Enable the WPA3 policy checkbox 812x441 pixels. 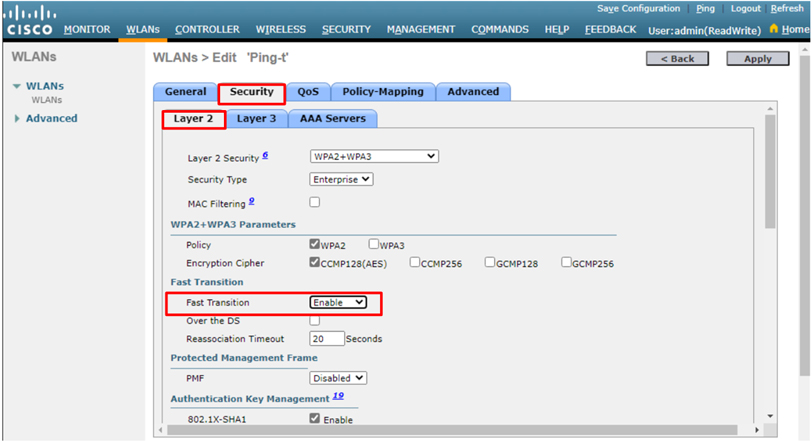point(374,244)
